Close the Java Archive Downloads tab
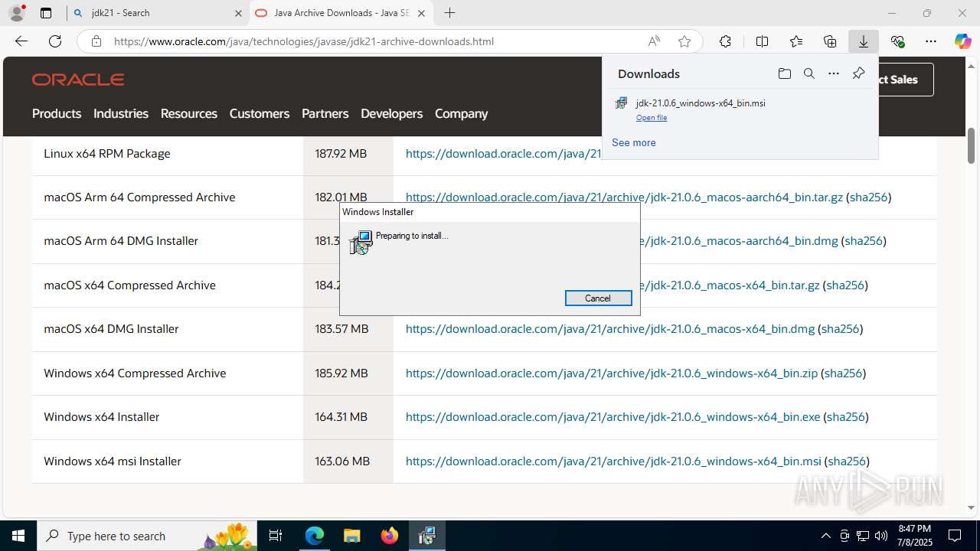Screen dimensions: 980x551 click(x=421, y=13)
